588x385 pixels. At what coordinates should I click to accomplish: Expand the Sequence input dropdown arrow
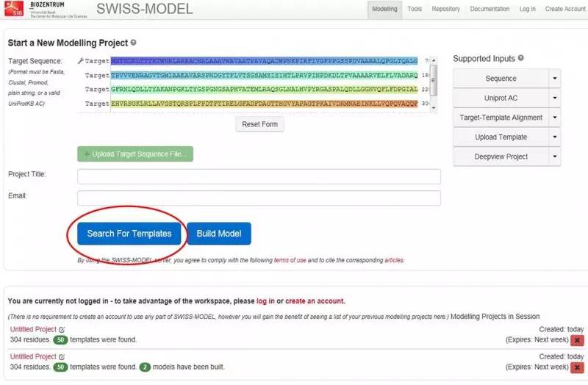(x=555, y=79)
